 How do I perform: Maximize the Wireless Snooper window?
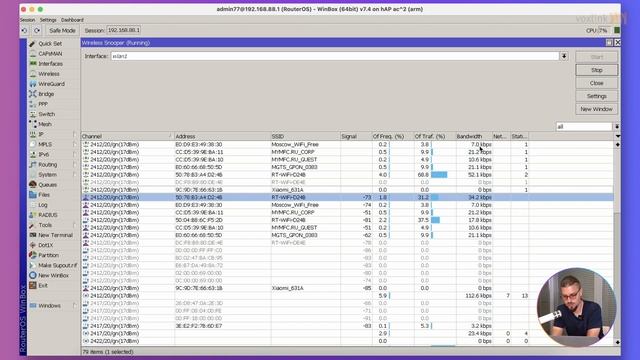(x=609, y=43)
